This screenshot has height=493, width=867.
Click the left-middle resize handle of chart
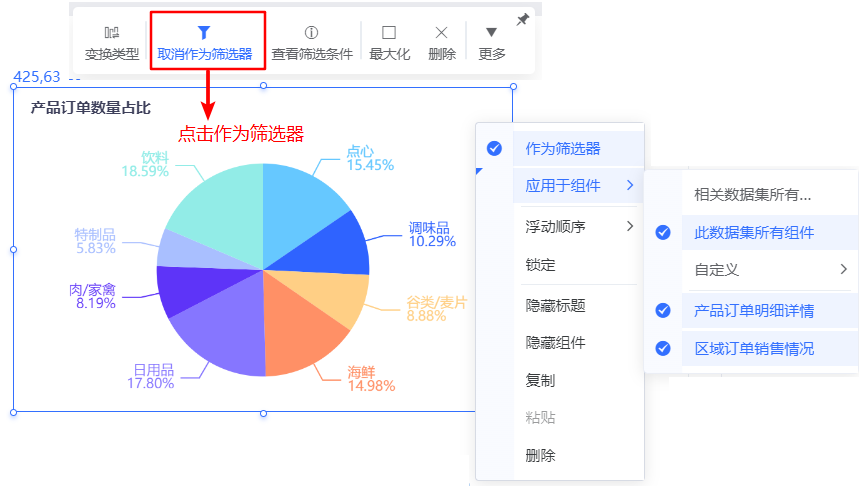(x=14, y=250)
